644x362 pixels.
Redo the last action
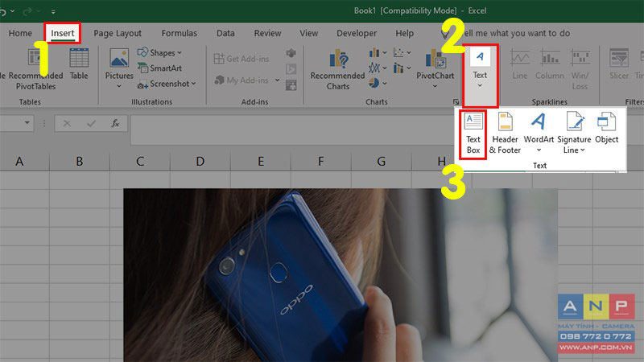coord(27,11)
